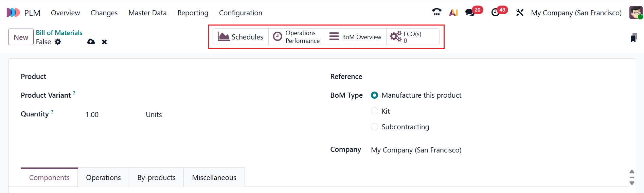
Task: Open the Reporting menu
Action: click(x=193, y=13)
